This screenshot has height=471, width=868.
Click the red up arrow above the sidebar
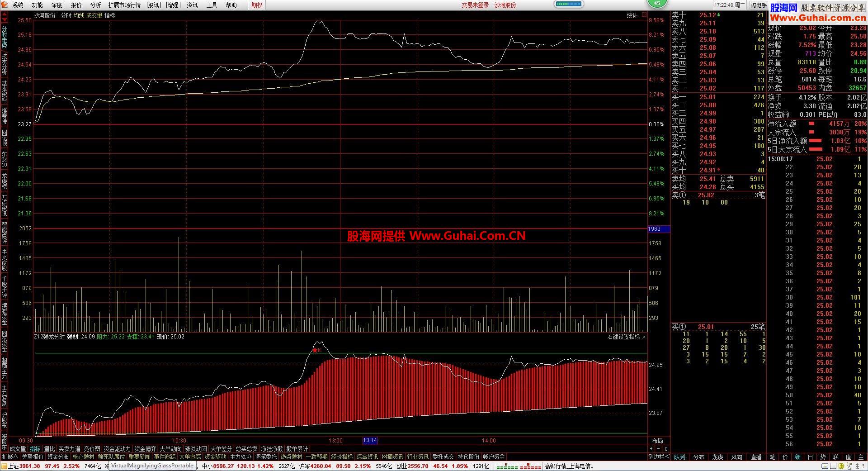[4, 14]
